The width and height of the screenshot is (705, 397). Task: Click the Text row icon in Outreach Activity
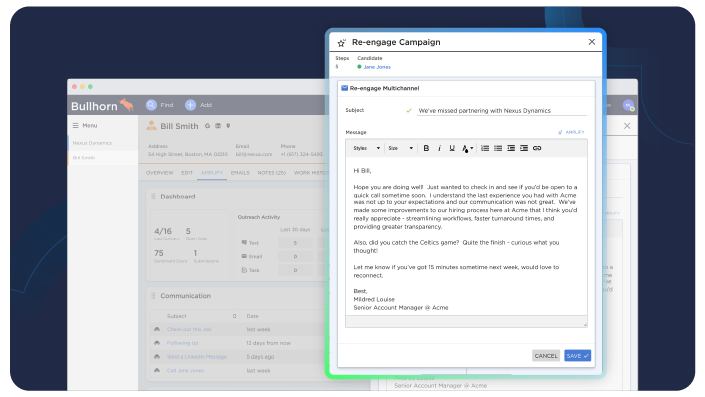point(244,243)
